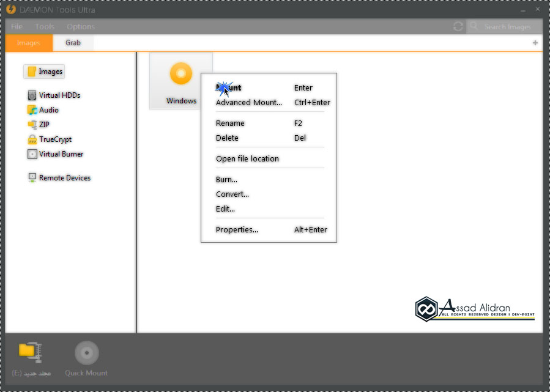
Task: Select TrueCrypt category label
Action: [x=56, y=139]
